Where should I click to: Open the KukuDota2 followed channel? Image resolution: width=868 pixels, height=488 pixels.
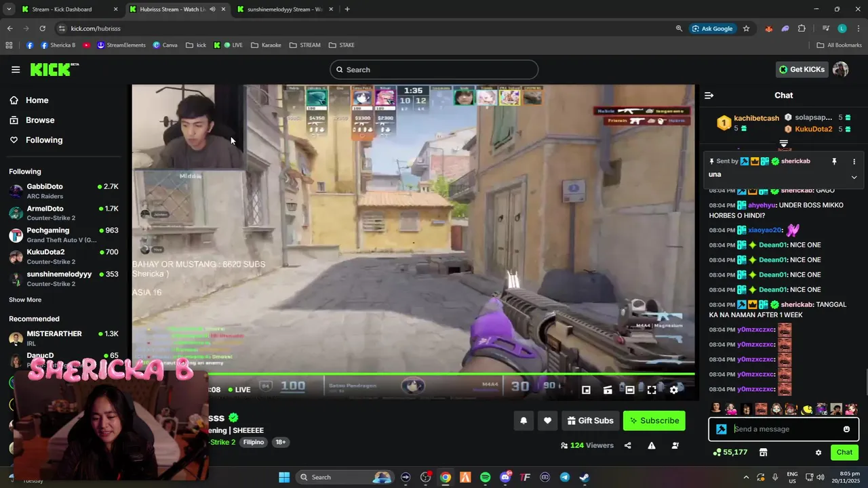[x=64, y=256]
